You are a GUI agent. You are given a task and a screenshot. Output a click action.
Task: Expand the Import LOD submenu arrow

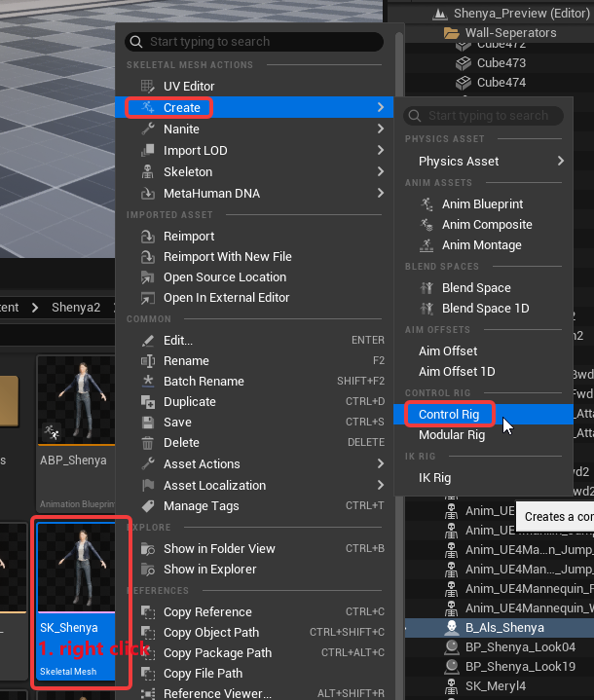[x=380, y=151]
